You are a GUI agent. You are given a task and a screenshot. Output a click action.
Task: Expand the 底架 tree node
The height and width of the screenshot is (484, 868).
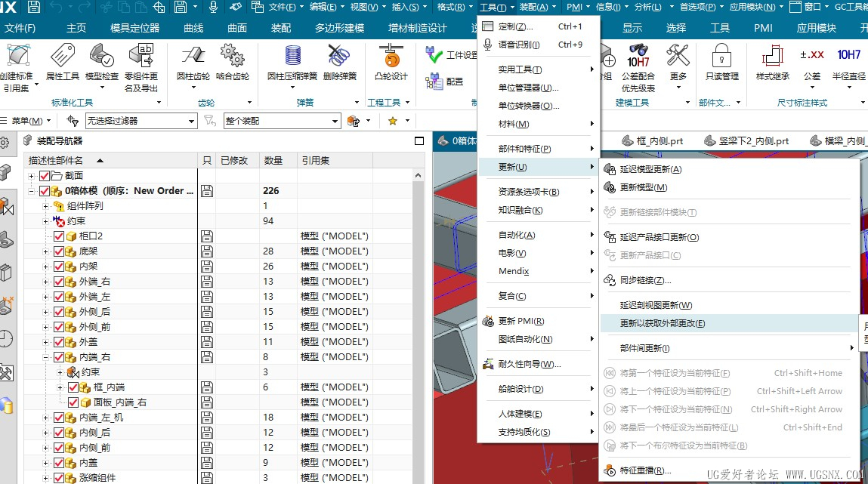pyautogui.click(x=46, y=251)
